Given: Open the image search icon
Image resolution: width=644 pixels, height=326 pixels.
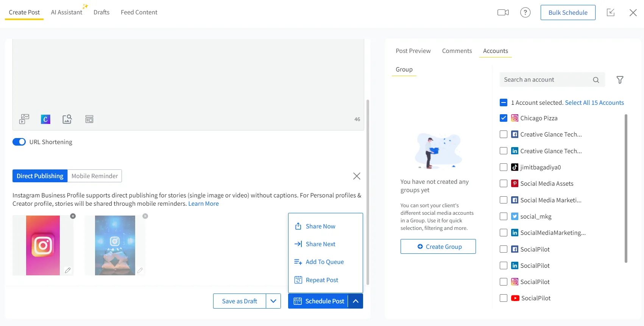Looking at the screenshot, I should [67, 119].
